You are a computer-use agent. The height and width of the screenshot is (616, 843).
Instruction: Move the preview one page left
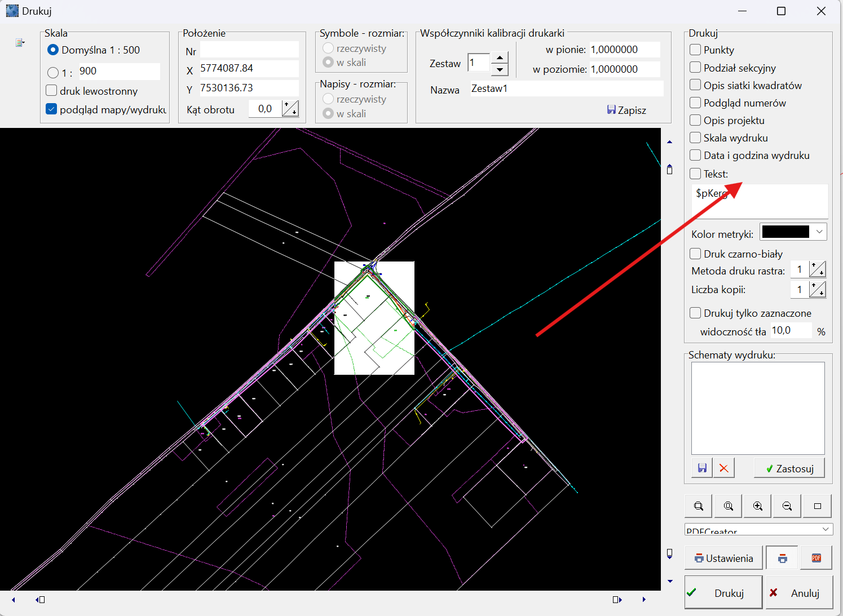(x=40, y=600)
